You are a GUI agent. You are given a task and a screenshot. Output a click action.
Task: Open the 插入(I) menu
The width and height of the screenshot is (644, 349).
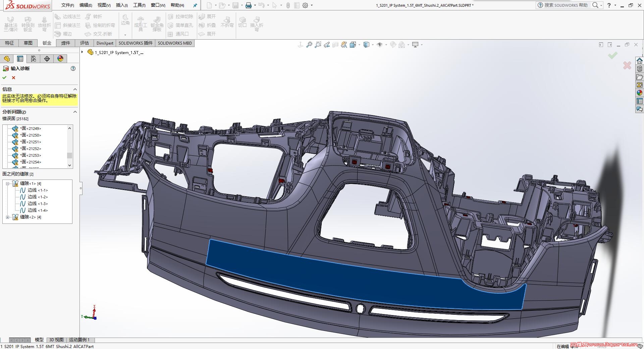point(122,5)
